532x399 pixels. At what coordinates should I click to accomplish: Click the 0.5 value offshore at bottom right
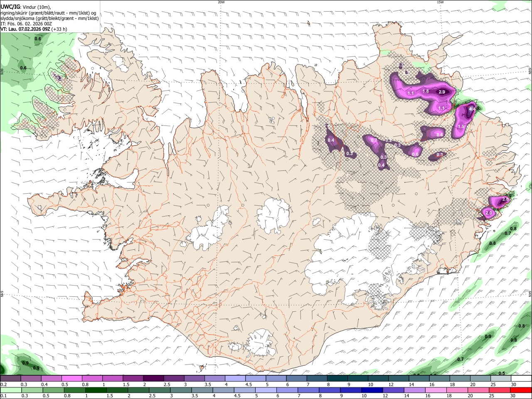tap(502, 373)
